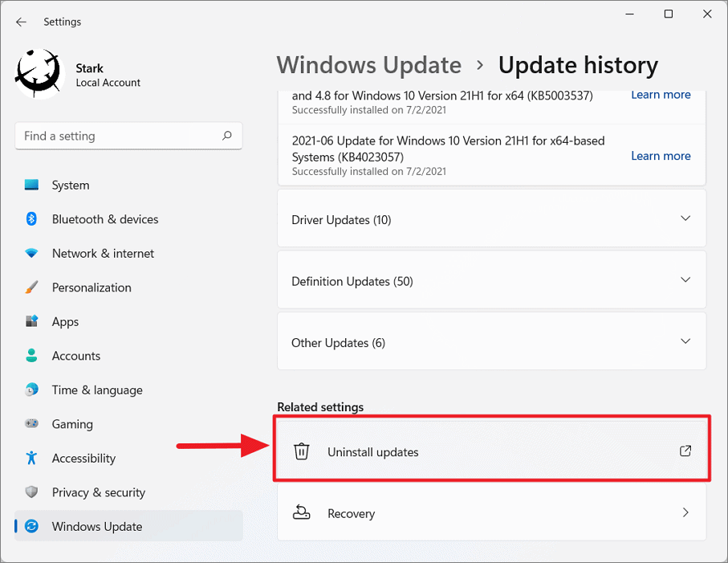This screenshot has height=563, width=728.
Task: Click the Bluetooth icon in sidebar
Action: coord(31,218)
